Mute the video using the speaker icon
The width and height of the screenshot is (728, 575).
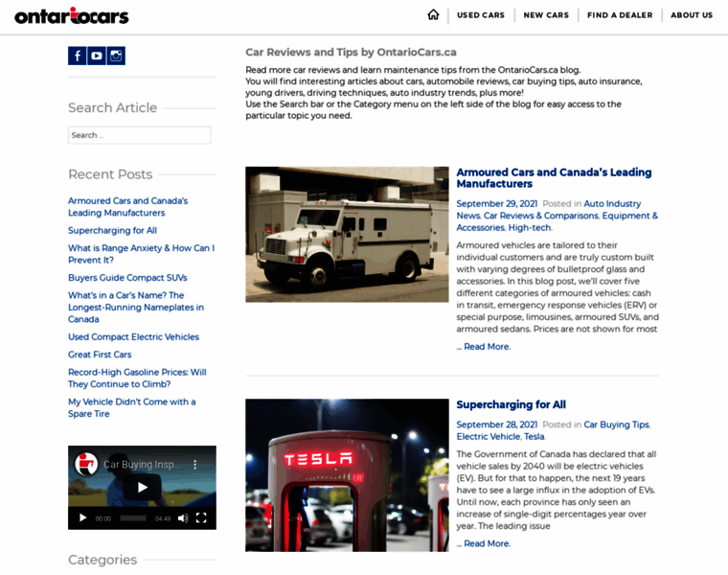coord(183,517)
